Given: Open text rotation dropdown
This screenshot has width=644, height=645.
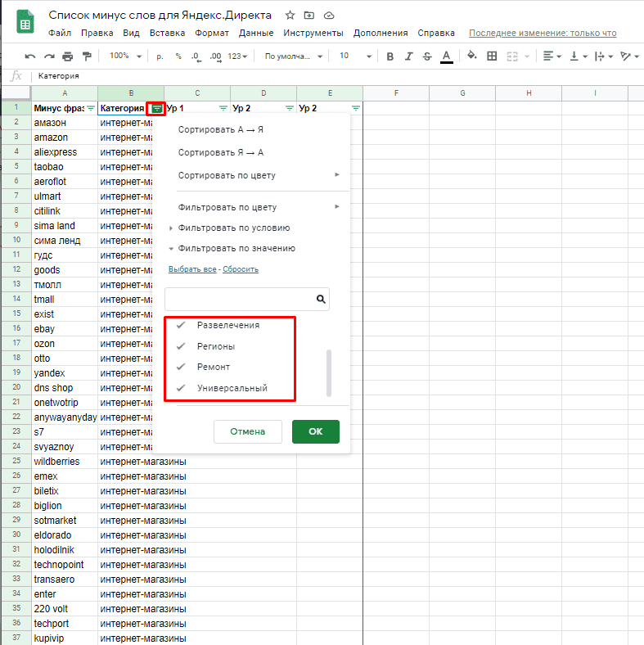Looking at the screenshot, I should point(629,56).
